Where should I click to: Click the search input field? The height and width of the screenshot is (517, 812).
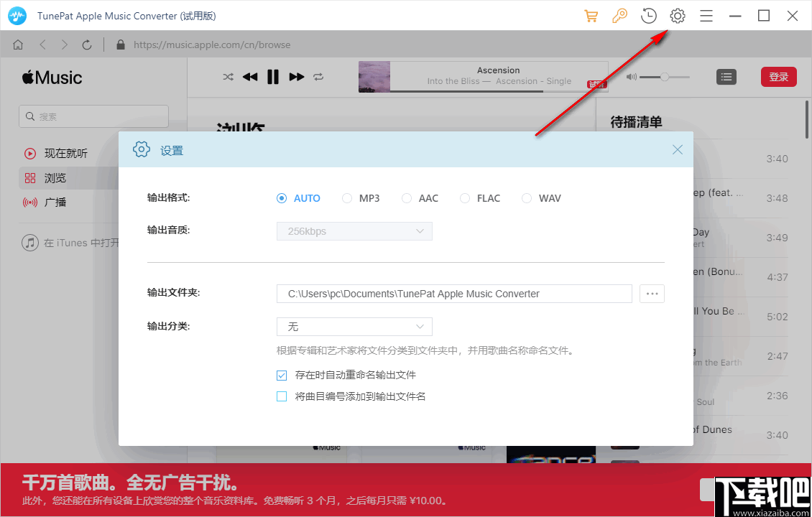pyautogui.click(x=93, y=116)
